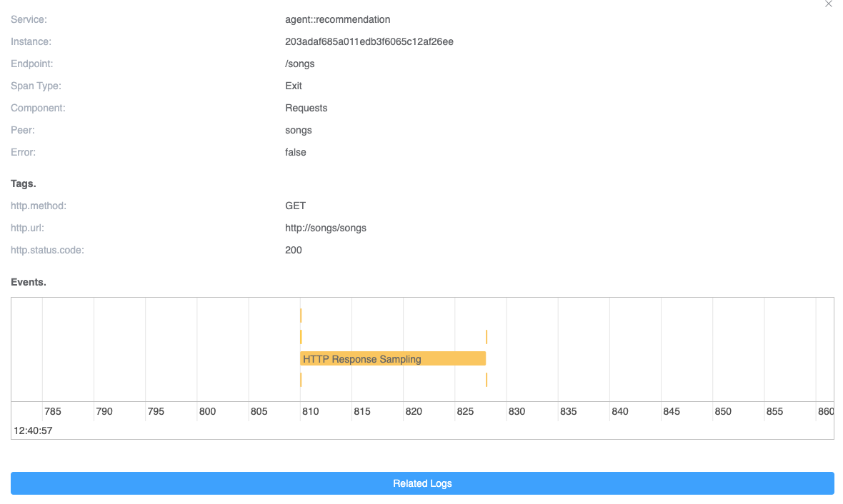Click the 830 tick on the timeline axis
This screenshot has height=504, width=843.
coord(517,411)
